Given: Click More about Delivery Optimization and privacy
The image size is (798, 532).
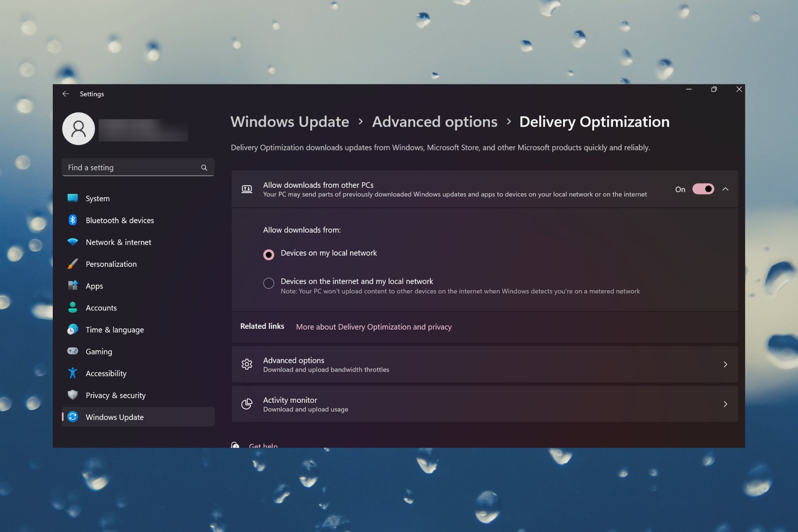Looking at the screenshot, I should tap(374, 327).
